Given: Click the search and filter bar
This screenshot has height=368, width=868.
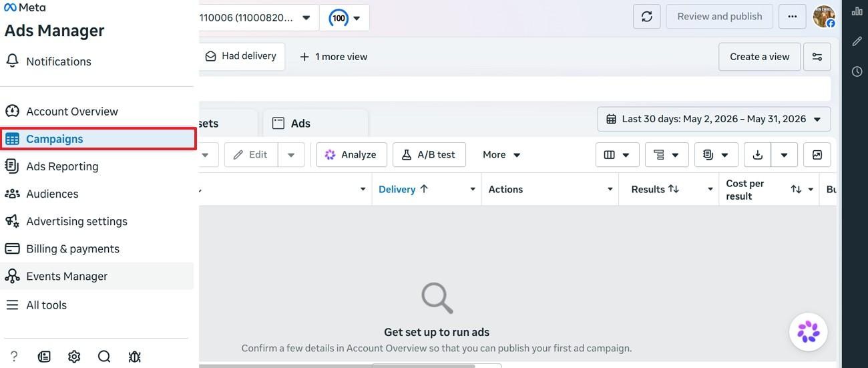Looking at the screenshot, I should click(x=515, y=89).
